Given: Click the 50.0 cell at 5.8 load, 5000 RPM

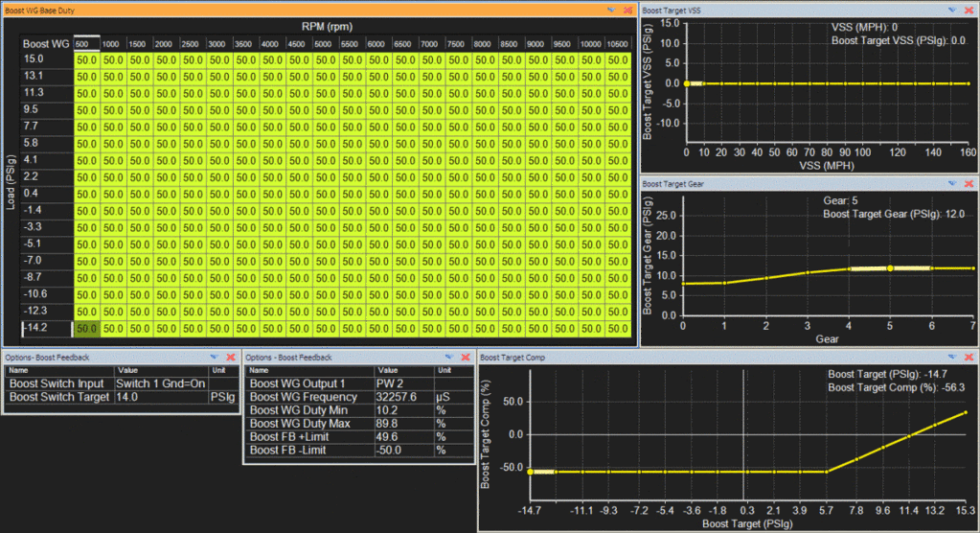Looking at the screenshot, I should click(x=326, y=144).
